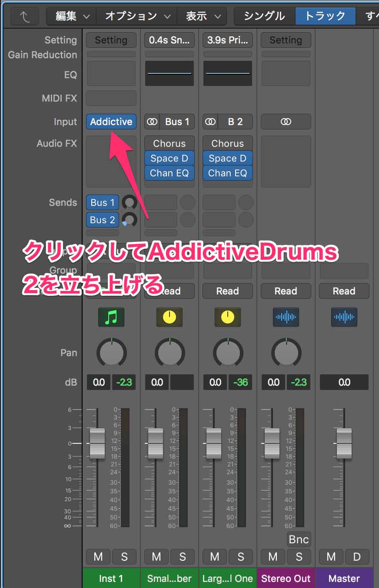Toggle the stereo format icon beside Bus 1 input
379x588 pixels.
(152, 122)
